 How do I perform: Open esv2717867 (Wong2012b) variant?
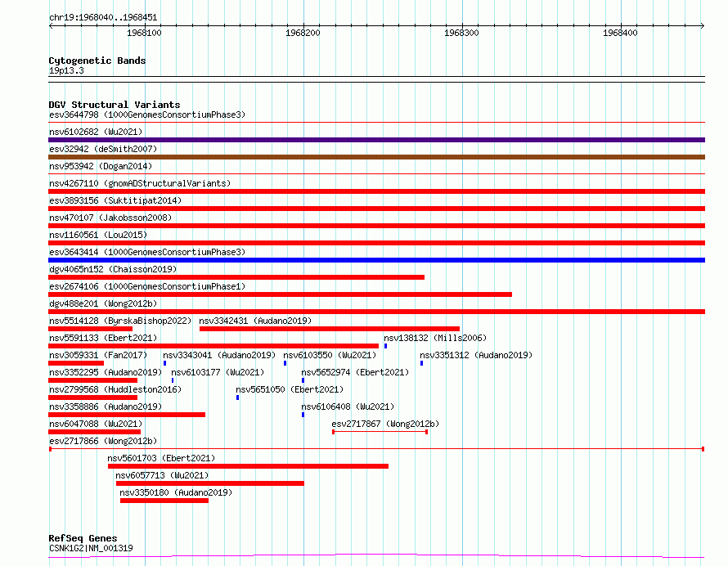click(x=385, y=424)
